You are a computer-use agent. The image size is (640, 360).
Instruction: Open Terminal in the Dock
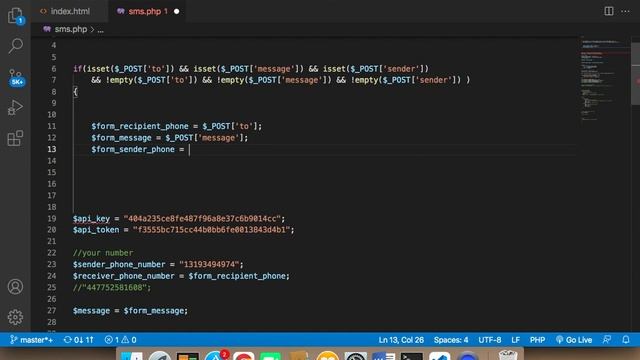tap(411, 356)
